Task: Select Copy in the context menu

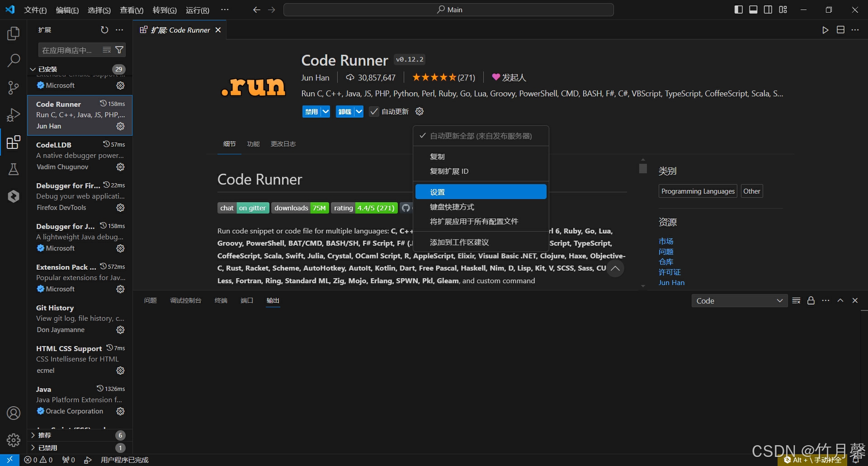Action: [x=481, y=157]
